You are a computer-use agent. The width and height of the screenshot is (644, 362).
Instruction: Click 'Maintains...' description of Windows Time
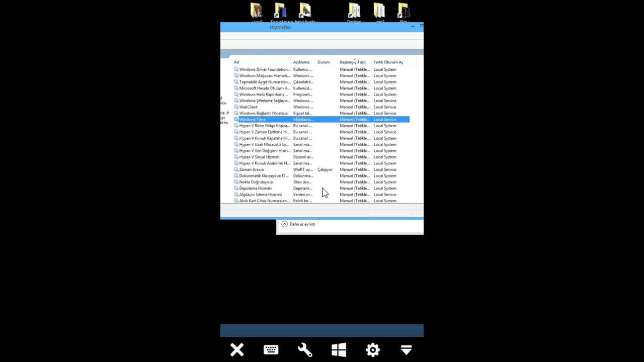(x=303, y=119)
